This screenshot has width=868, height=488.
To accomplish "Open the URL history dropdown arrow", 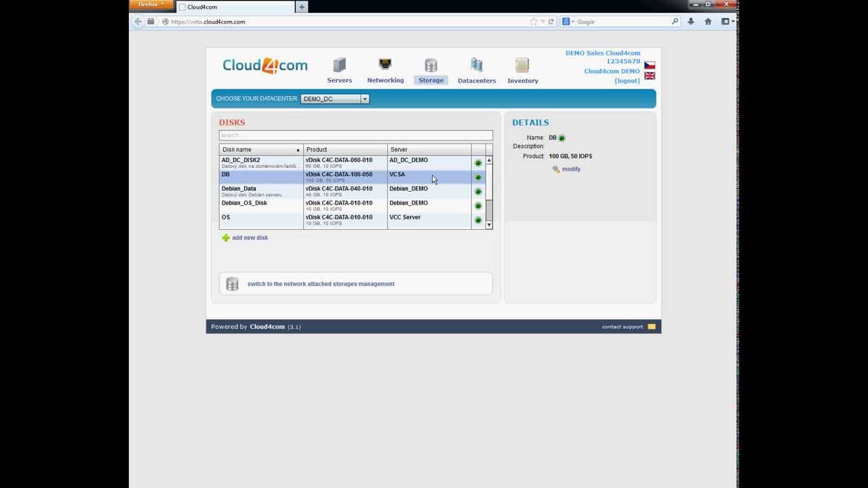I will pyautogui.click(x=542, y=22).
